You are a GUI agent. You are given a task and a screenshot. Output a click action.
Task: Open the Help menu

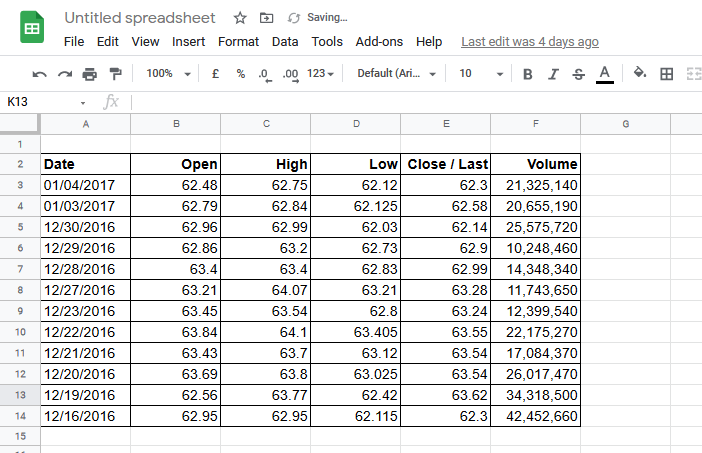click(429, 42)
